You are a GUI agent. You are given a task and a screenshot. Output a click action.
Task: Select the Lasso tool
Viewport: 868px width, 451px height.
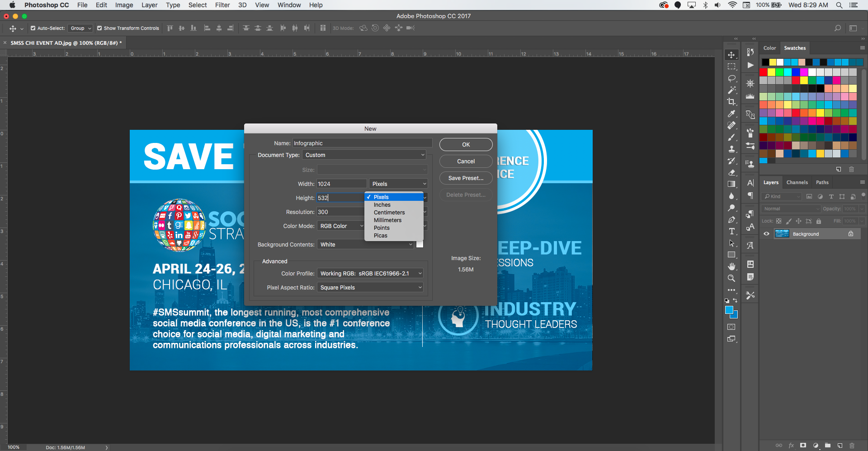pos(731,78)
